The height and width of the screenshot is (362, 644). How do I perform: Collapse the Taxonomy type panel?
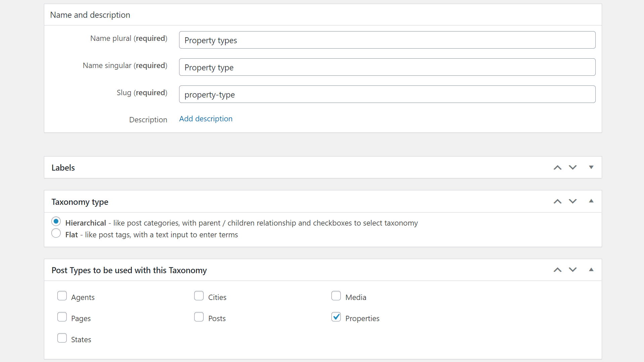(x=591, y=201)
